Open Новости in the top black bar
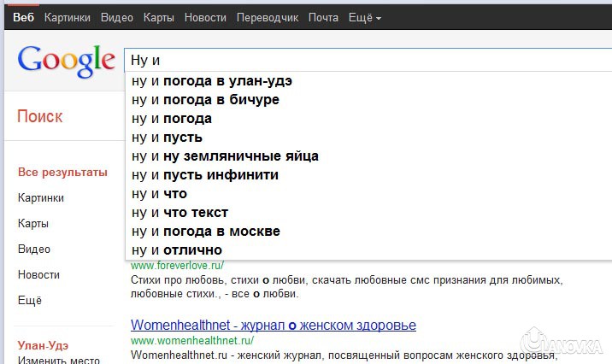This screenshot has width=612, height=364. [205, 18]
